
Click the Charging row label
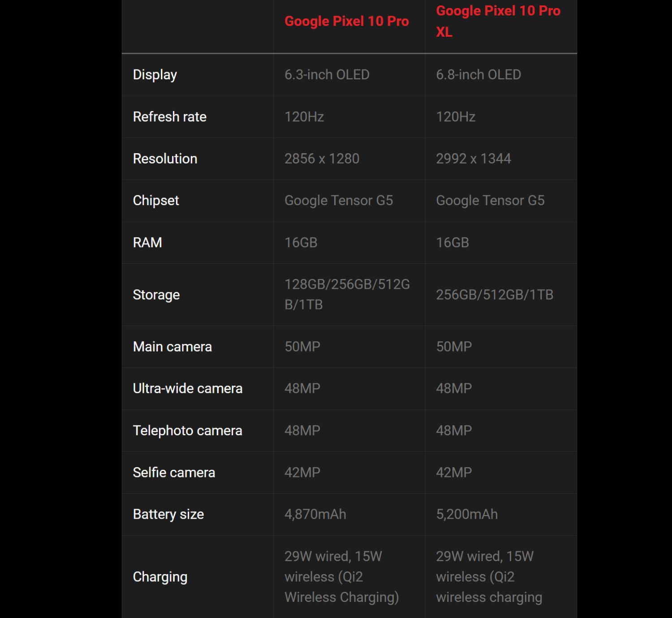point(160,577)
